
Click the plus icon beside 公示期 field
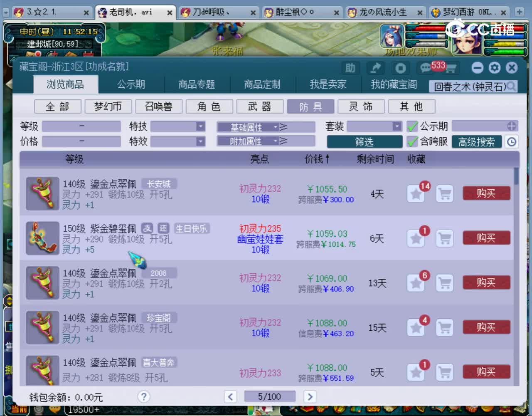click(x=512, y=126)
